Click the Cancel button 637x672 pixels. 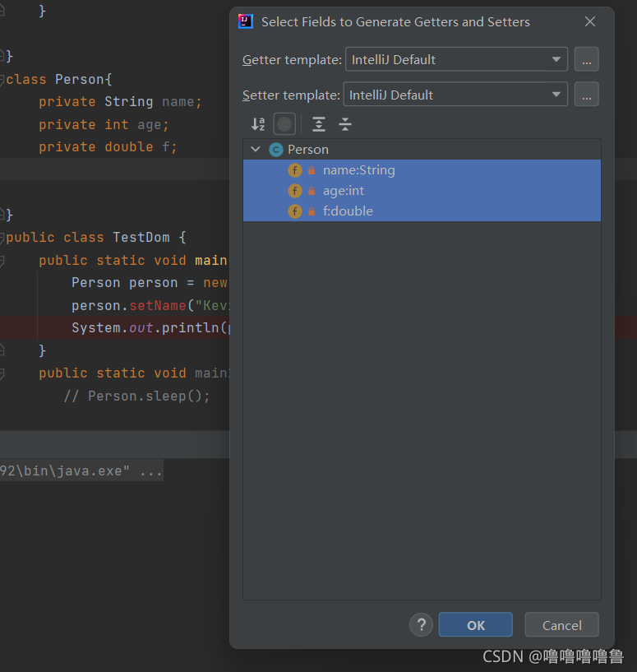coord(561,625)
